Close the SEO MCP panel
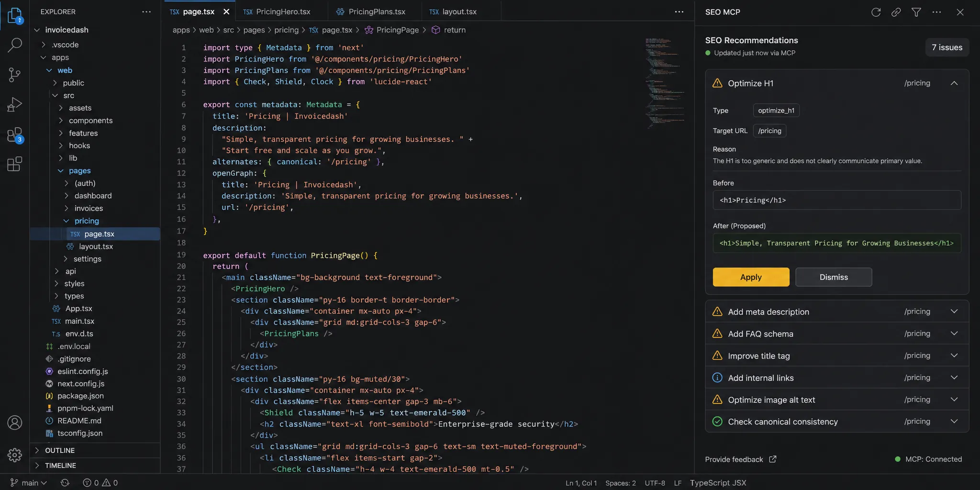This screenshot has width=980, height=490. pos(960,12)
